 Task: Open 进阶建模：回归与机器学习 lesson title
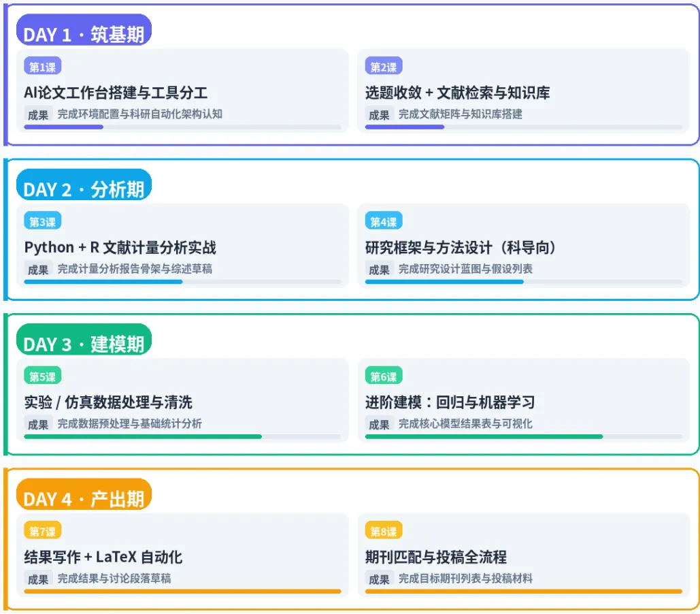[450, 402]
